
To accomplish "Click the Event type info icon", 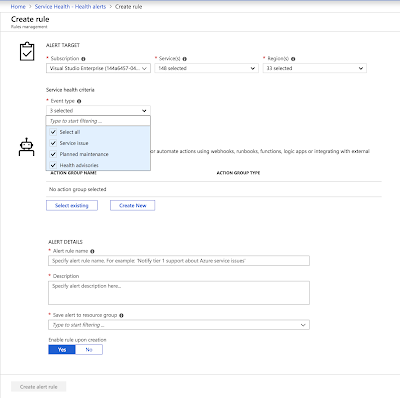I will (x=79, y=101).
